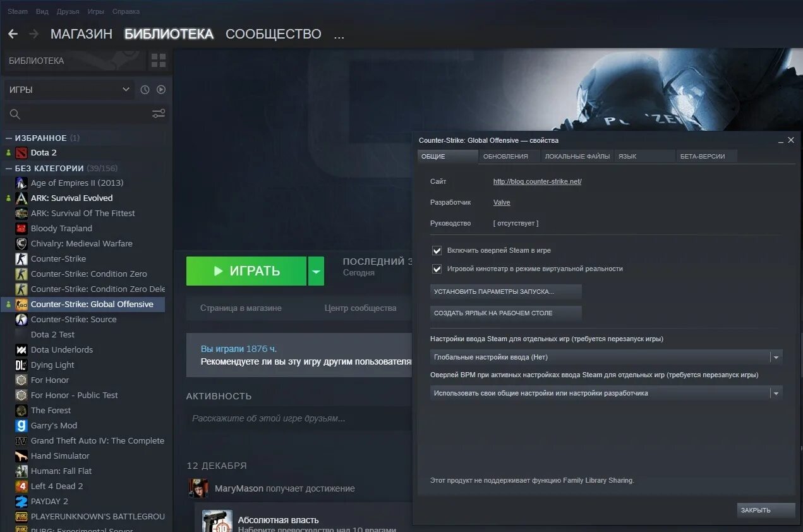The height and width of the screenshot is (532, 803).
Task: Open the ИГРЫ library filter dropdown
Action: point(69,90)
